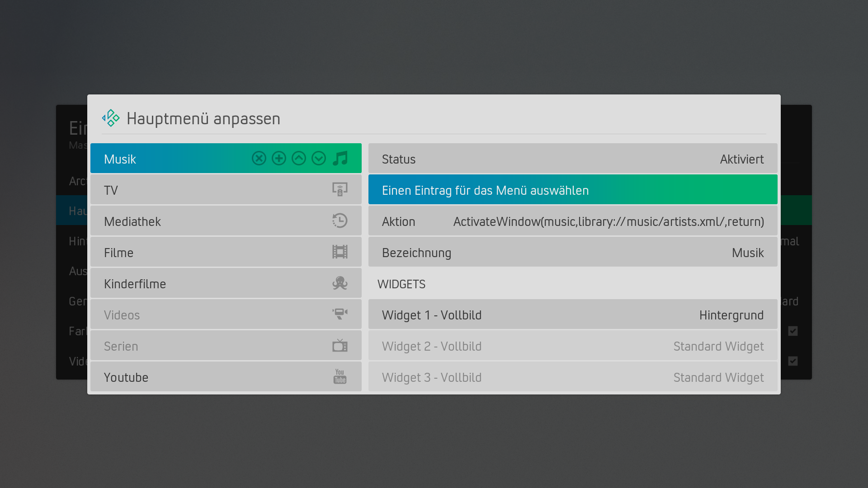
Task: Click the delete circle-X icon on Musik
Action: click(x=259, y=158)
